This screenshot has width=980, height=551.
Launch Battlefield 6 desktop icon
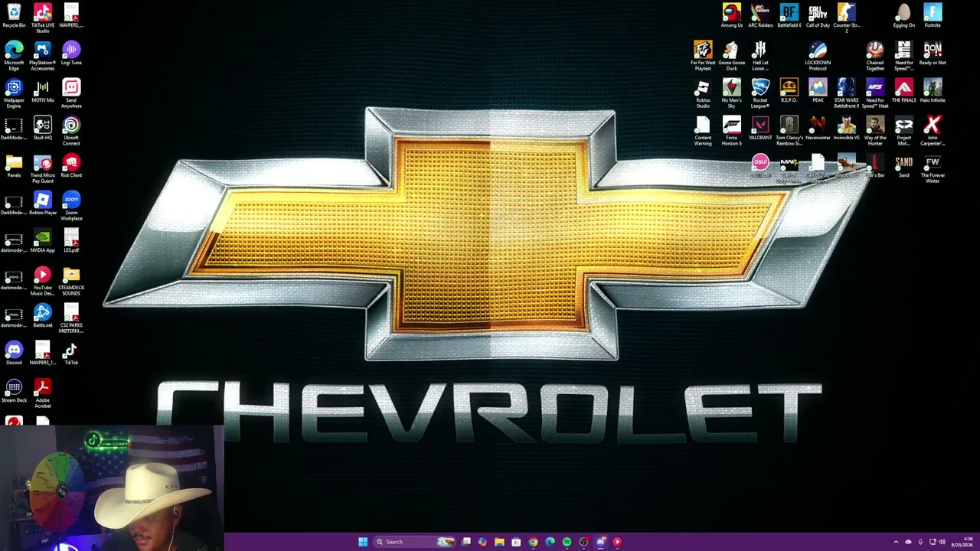[x=789, y=15]
